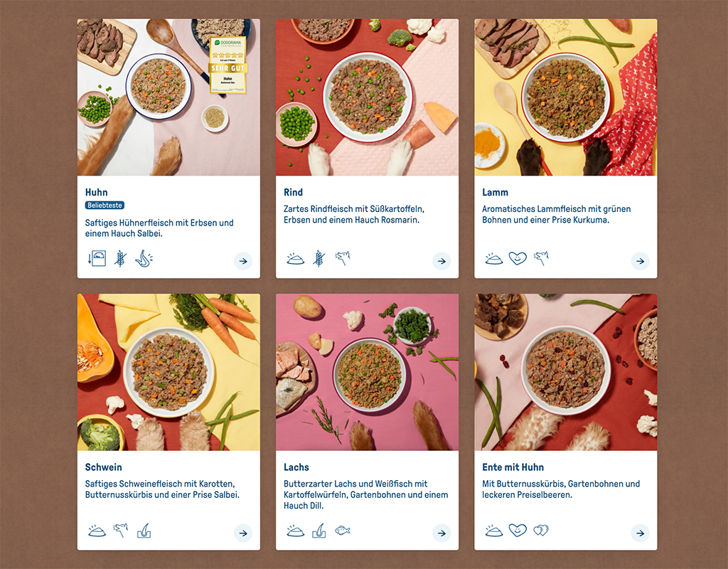Click the smiling heart icon on Lamm card
728x569 pixels.
tap(518, 258)
